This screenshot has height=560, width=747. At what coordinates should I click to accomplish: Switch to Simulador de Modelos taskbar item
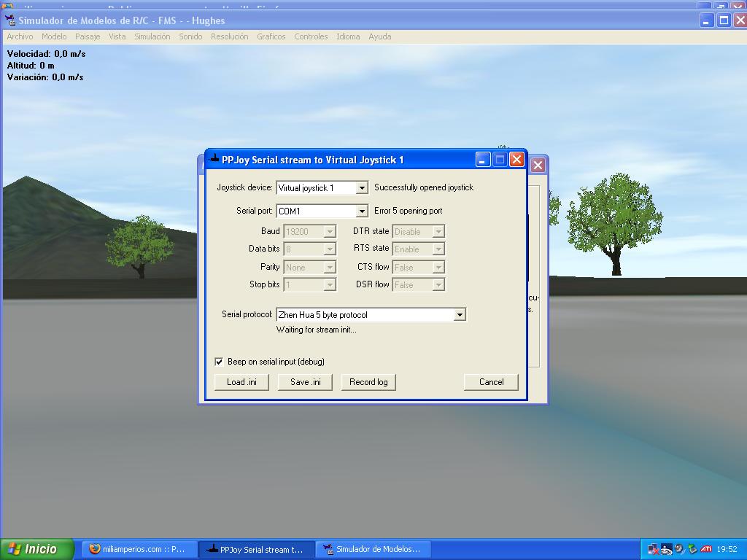click(x=372, y=549)
